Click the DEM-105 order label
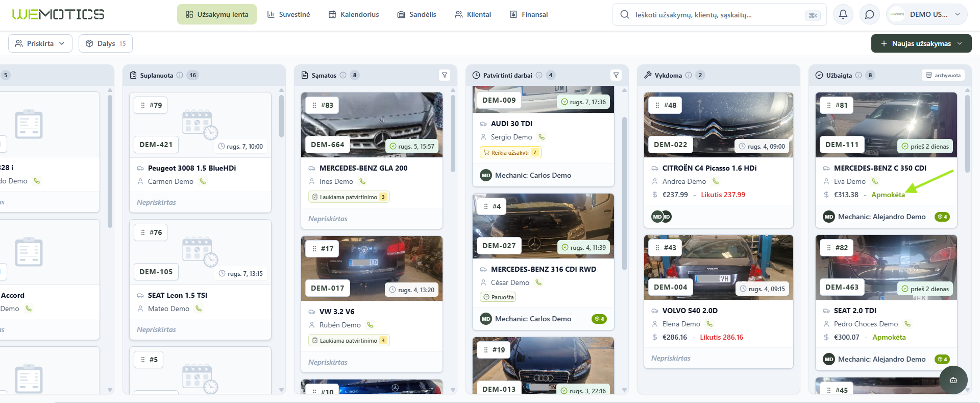This screenshot has width=980, height=403. (x=156, y=272)
